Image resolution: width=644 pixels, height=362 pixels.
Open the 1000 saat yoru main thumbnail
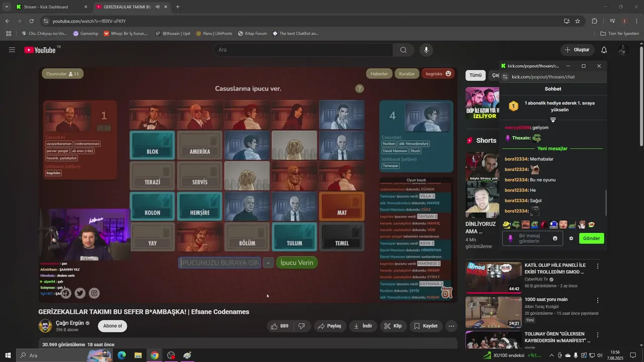pos(493,312)
